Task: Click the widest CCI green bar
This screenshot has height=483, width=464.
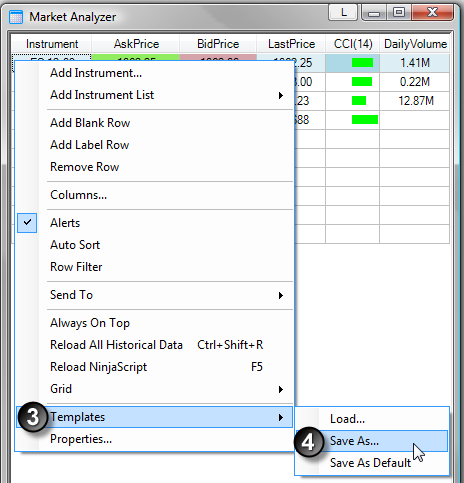Action: click(x=365, y=120)
